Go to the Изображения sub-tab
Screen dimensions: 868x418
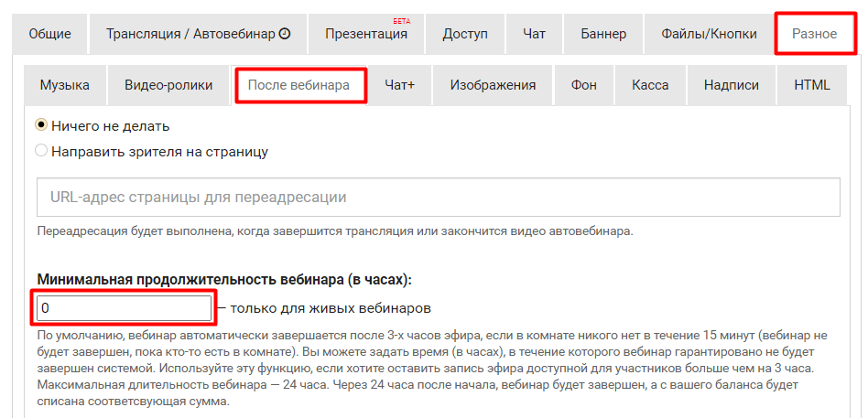pyautogui.click(x=493, y=85)
